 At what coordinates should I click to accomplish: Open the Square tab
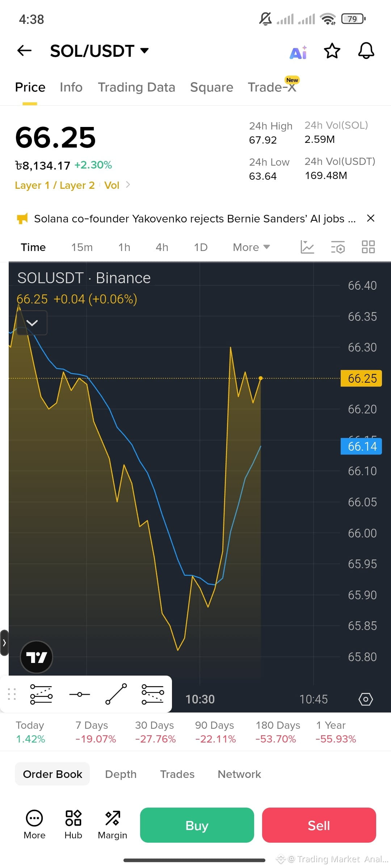[211, 87]
